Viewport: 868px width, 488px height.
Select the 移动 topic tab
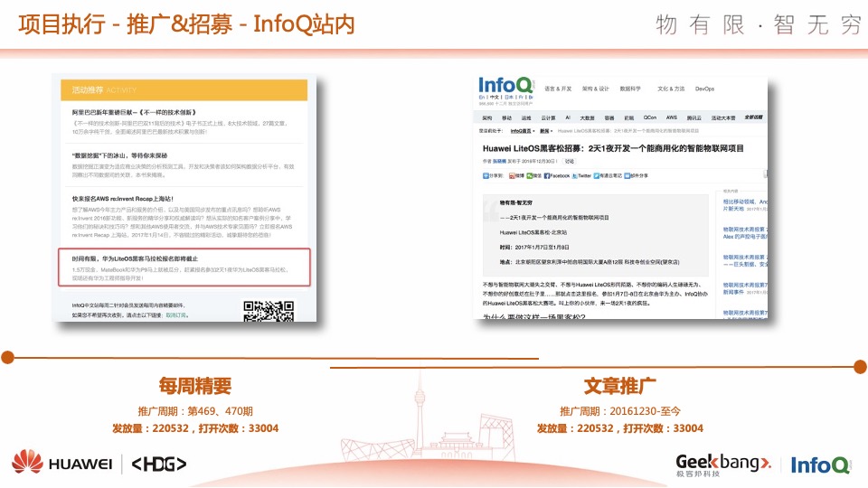click(506, 117)
